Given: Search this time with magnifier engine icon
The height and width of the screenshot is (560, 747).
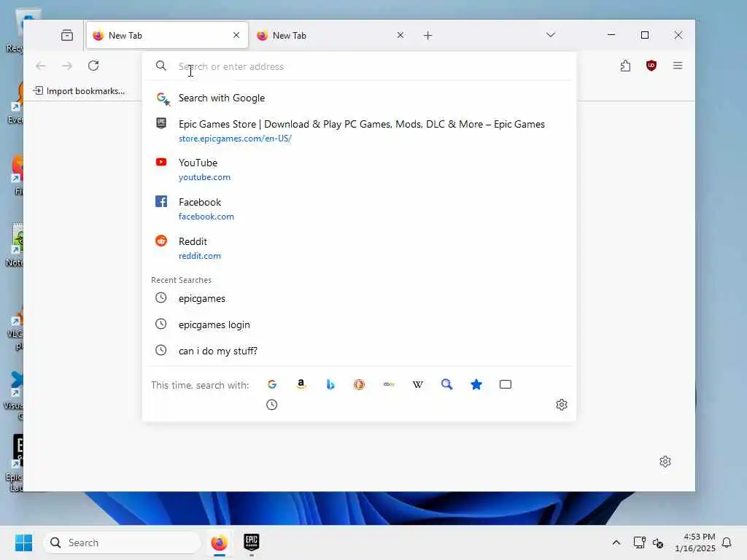Looking at the screenshot, I should (x=447, y=384).
